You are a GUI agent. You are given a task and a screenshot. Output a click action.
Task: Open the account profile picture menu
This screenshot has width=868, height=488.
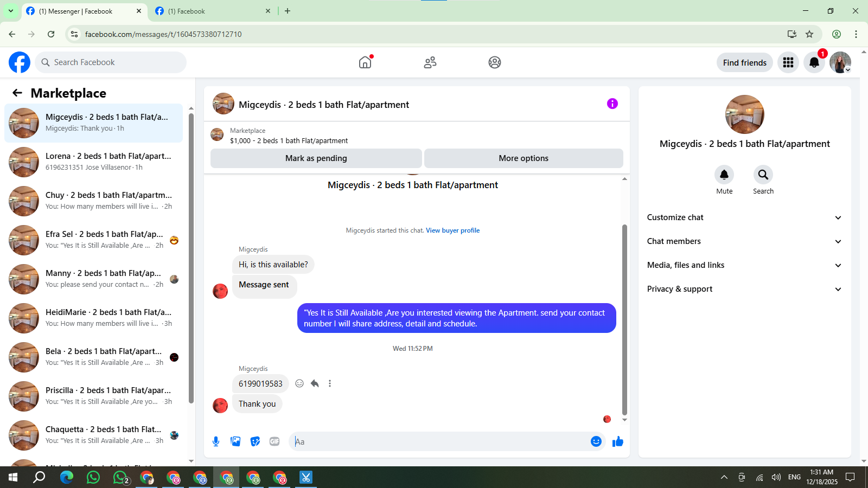pyautogui.click(x=840, y=62)
